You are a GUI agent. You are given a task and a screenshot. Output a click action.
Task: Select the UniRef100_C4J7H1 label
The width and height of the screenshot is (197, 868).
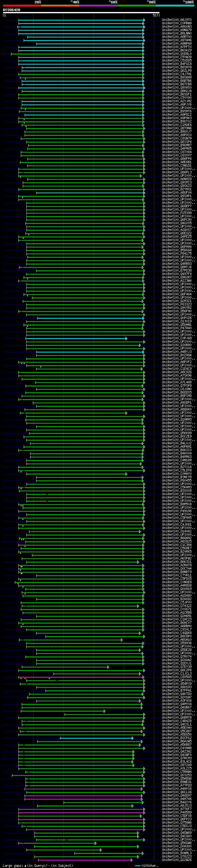[x=177, y=74]
